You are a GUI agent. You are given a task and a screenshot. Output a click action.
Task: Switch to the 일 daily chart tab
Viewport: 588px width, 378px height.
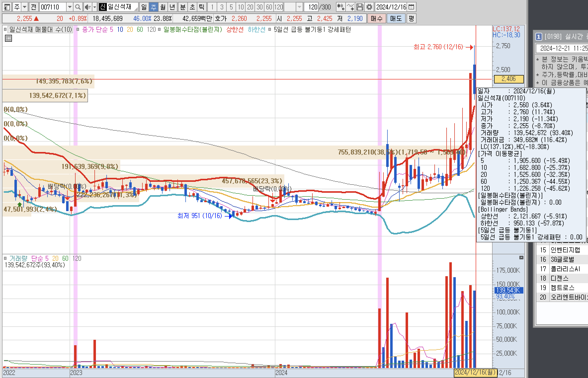point(144,7)
